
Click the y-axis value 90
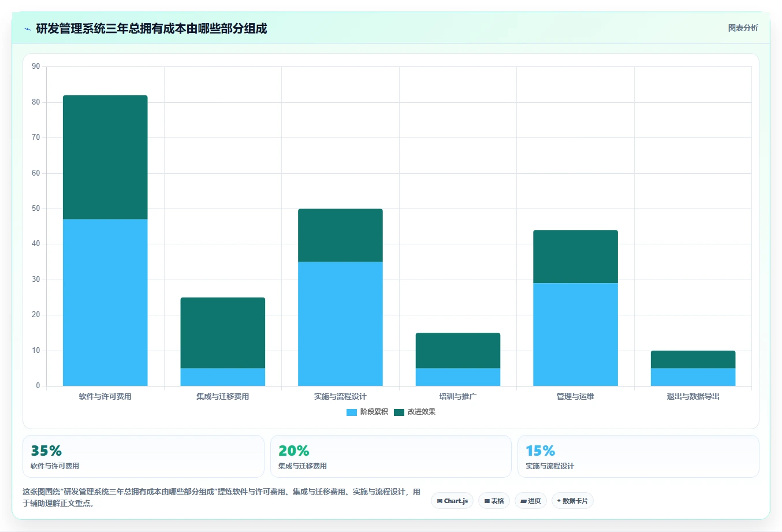pyautogui.click(x=36, y=66)
